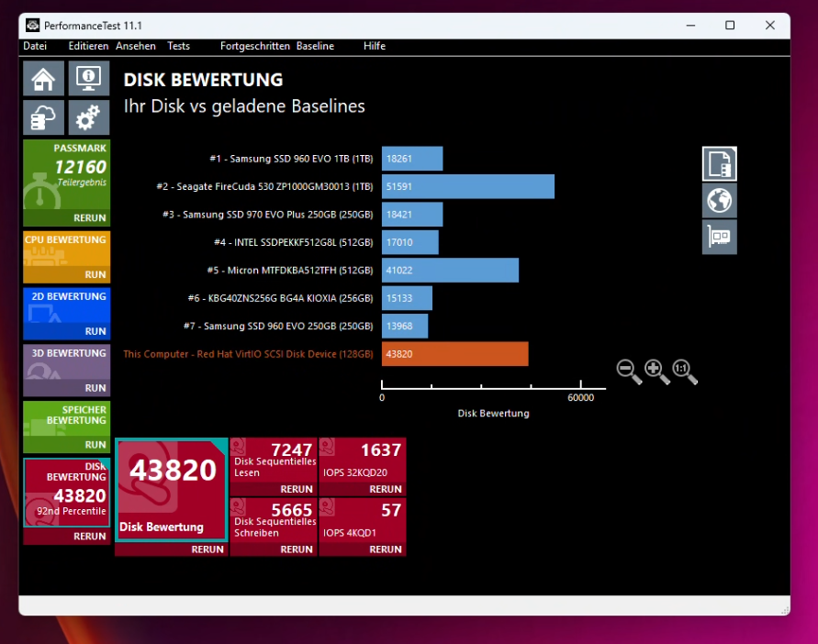
Task: Open the settings gears icon
Action: pos(89,117)
